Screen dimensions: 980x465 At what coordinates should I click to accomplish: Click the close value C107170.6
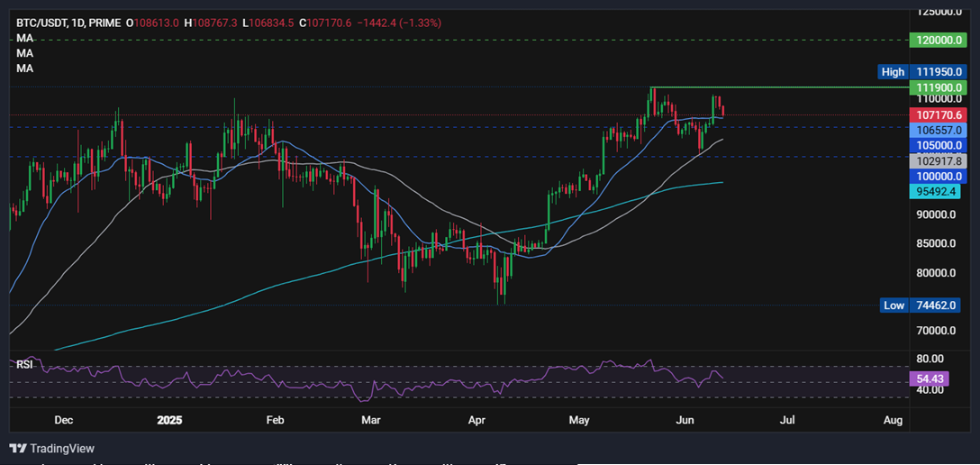[x=325, y=23]
